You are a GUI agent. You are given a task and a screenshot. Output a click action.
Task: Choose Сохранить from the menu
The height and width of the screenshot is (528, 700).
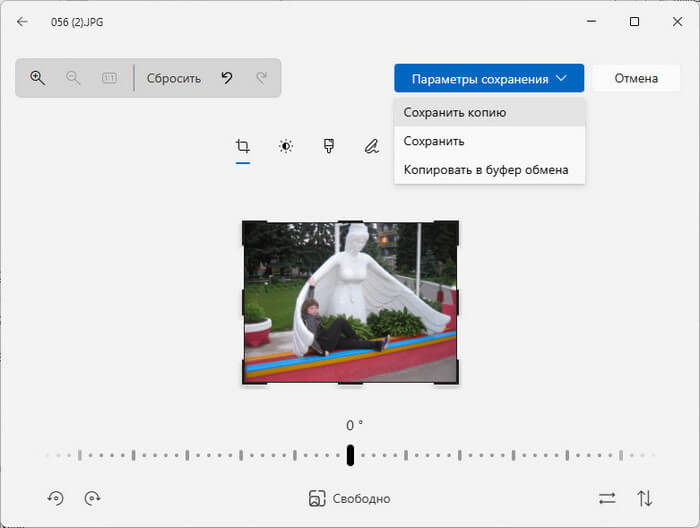[434, 141]
